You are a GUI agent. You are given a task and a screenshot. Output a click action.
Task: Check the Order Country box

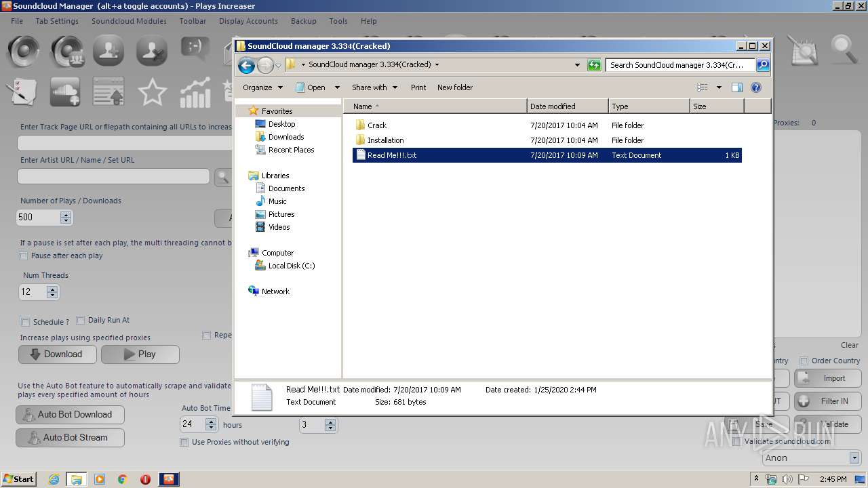pos(804,361)
